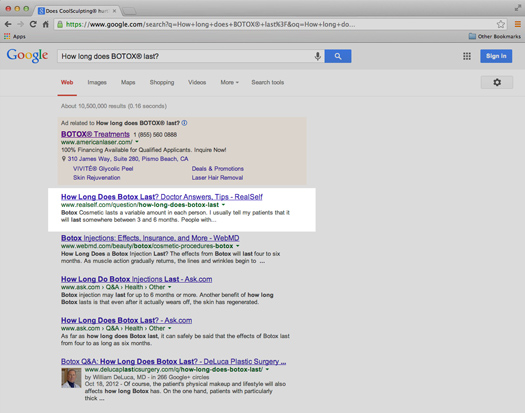
Task: Click the ad info circle icon
Action: [x=184, y=123]
